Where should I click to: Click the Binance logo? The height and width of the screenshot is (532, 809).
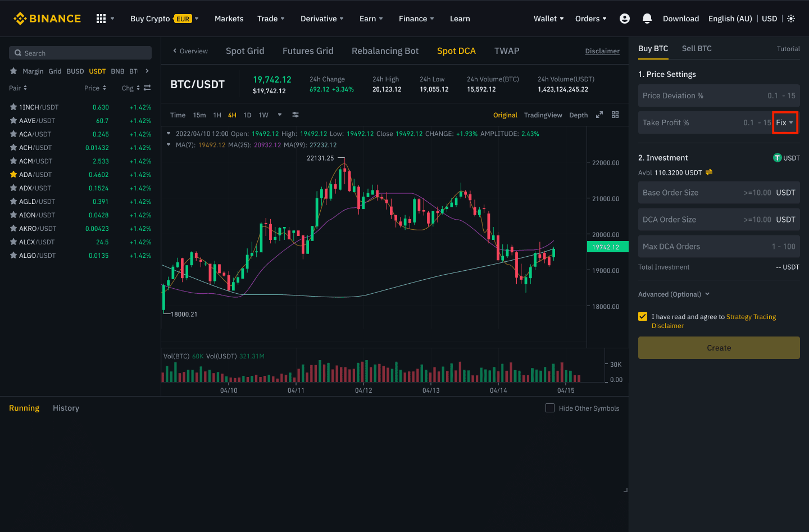[47, 19]
